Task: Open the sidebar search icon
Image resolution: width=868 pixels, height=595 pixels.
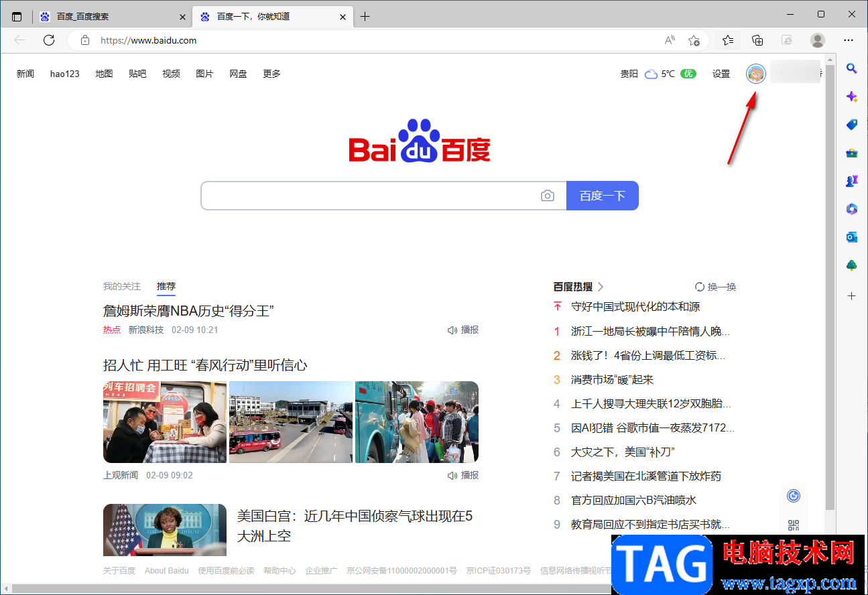Action: tap(852, 68)
